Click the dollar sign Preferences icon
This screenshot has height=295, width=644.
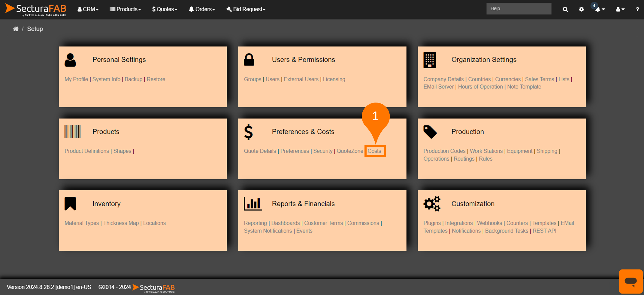(x=249, y=132)
